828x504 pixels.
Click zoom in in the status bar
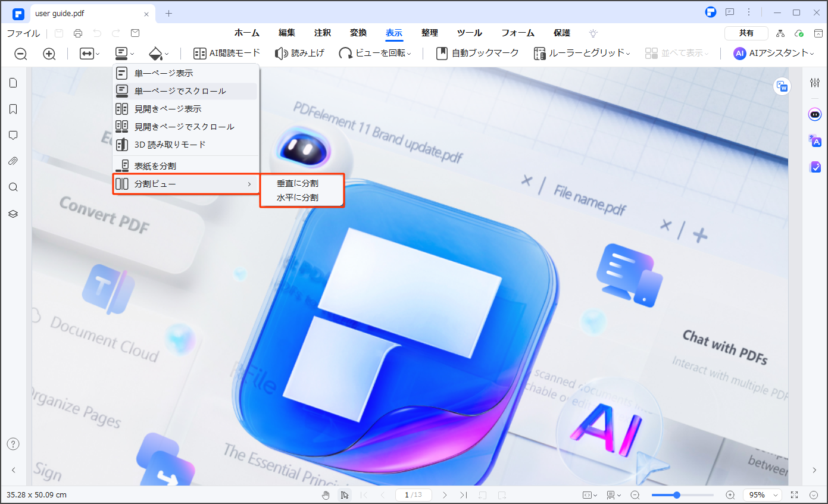click(730, 495)
